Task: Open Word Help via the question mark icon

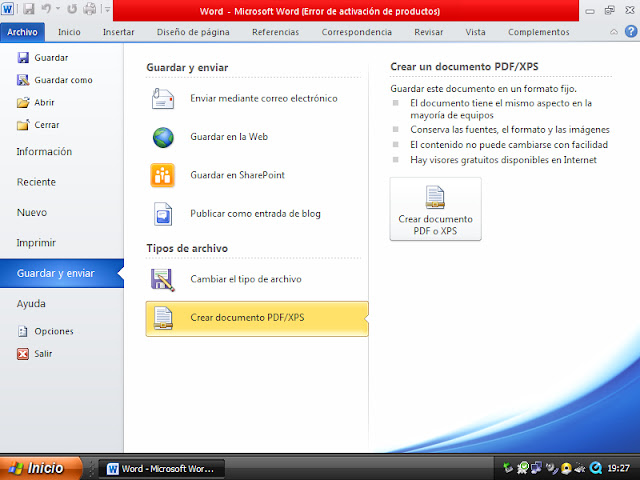Action: (631, 31)
